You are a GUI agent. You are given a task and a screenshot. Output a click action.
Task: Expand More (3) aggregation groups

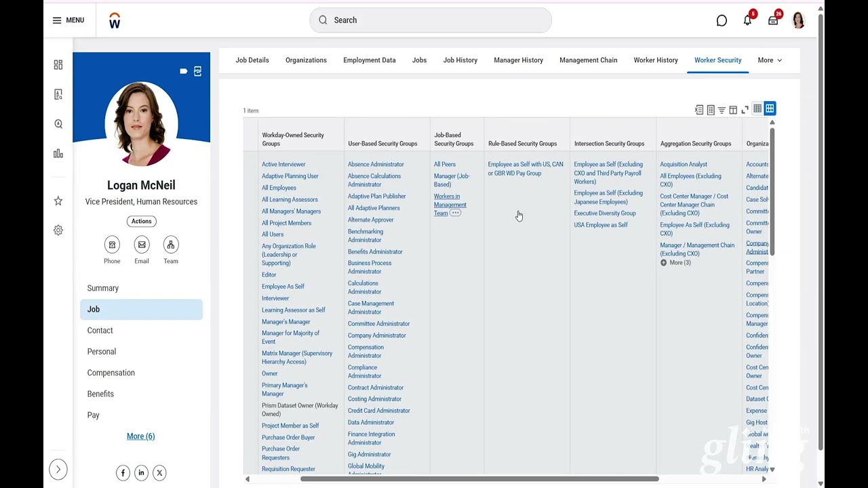[x=675, y=262]
